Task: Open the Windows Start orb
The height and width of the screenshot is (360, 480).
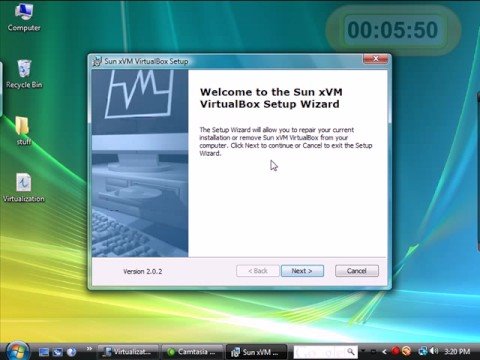Action: click(17, 351)
